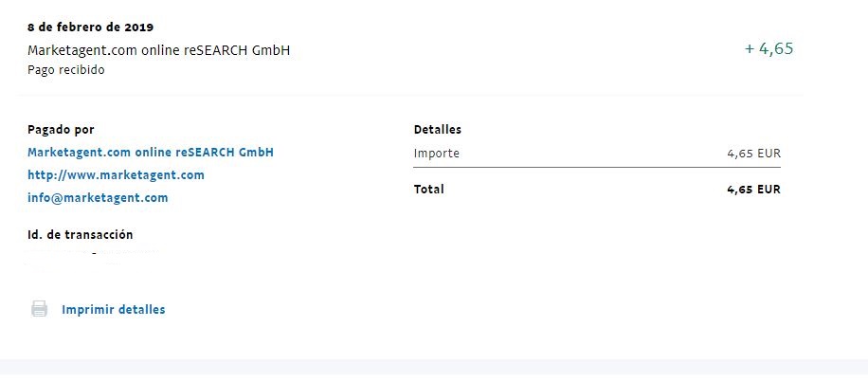Click the printer icon
The width and height of the screenshot is (868, 382).
point(39,309)
